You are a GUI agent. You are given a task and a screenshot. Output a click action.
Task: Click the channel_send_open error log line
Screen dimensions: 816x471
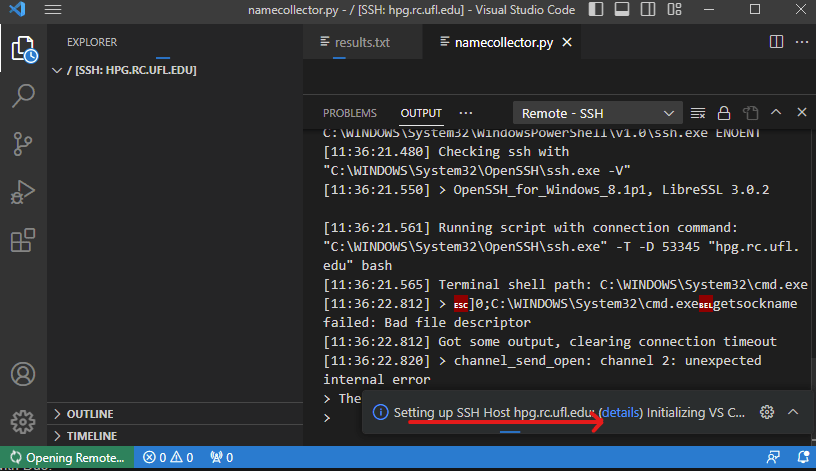tap(542, 361)
